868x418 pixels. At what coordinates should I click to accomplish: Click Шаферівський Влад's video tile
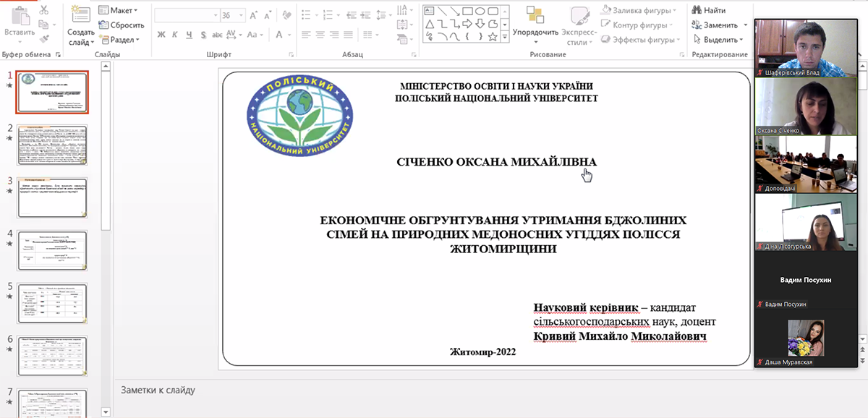pos(805,48)
